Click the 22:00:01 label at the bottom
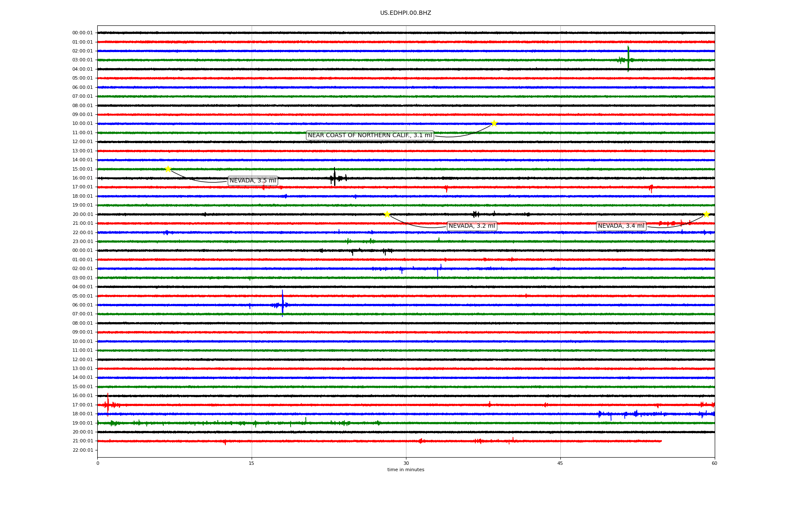 pos(82,450)
